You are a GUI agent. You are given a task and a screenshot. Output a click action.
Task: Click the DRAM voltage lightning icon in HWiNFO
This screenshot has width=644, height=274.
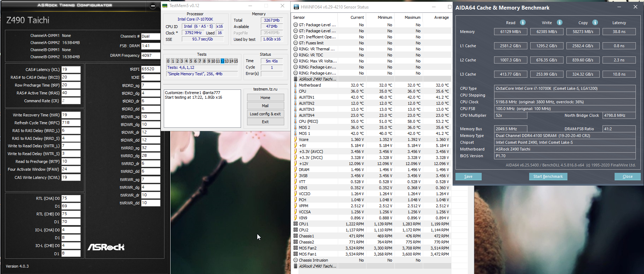(296, 170)
